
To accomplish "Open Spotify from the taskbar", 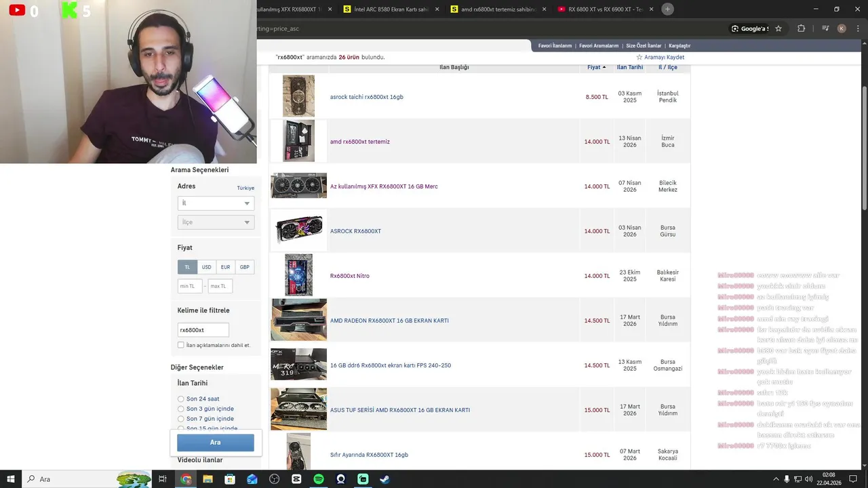I will [x=319, y=479].
